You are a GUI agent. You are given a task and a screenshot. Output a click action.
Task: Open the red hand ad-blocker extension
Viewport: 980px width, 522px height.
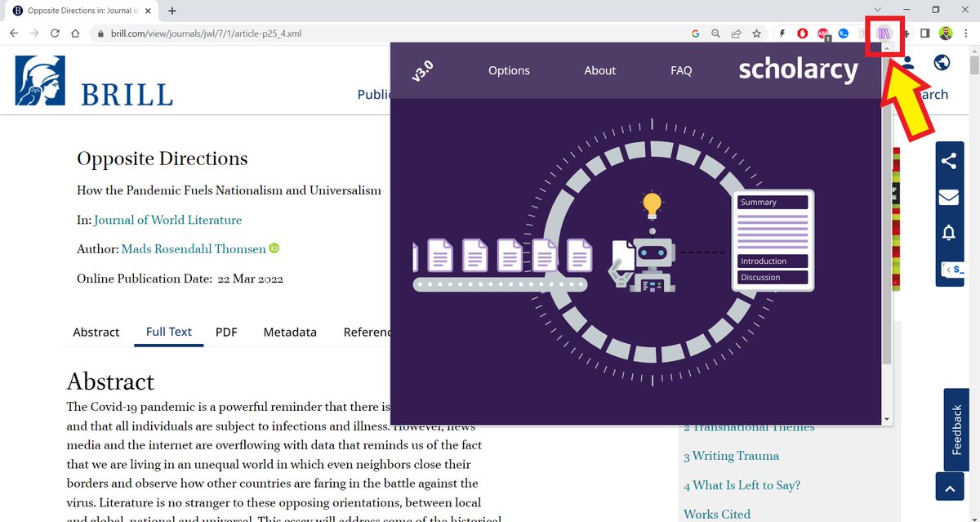tap(803, 33)
